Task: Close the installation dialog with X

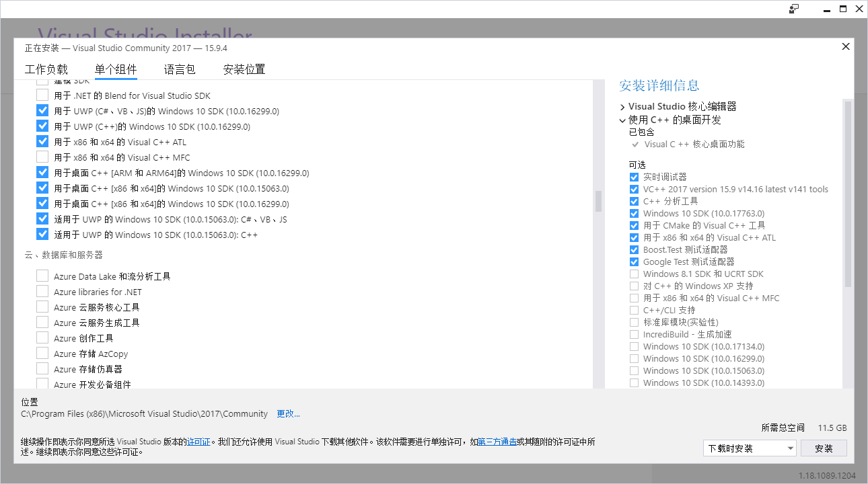Action: (x=846, y=46)
